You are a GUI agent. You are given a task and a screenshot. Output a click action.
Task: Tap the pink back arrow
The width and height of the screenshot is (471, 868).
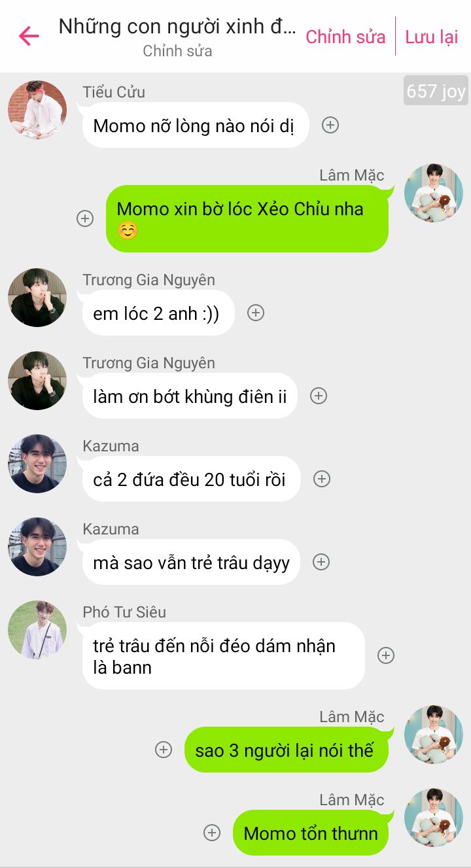coord(29,36)
